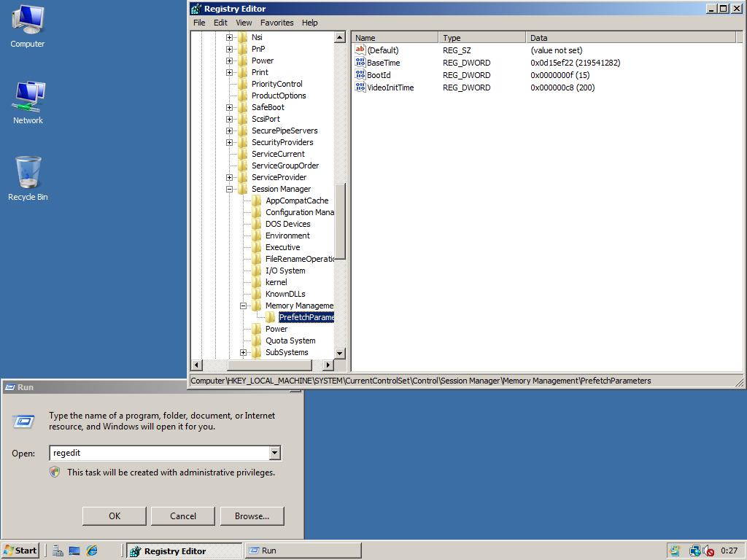Viewport: 747px width, 560px height.
Task: Click the DOS Devices folder icon
Action: pyautogui.click(x=257, y=224)
